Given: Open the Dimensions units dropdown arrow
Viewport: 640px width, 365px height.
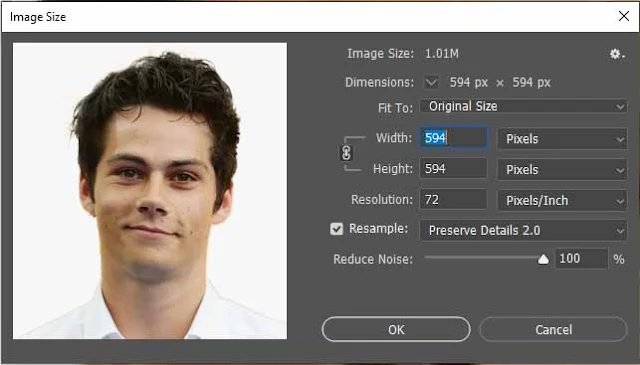Looking at the screenshot, I should tap(431, 82).
